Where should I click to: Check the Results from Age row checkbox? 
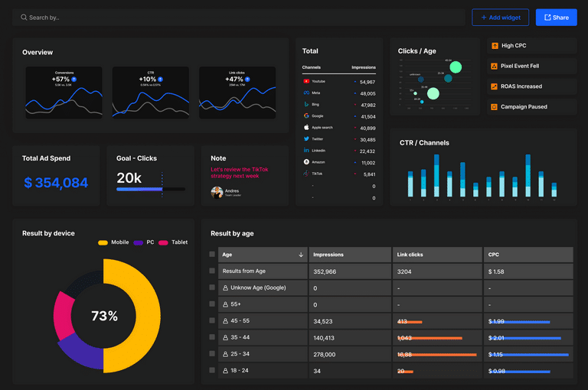click(x=213, y=271)
